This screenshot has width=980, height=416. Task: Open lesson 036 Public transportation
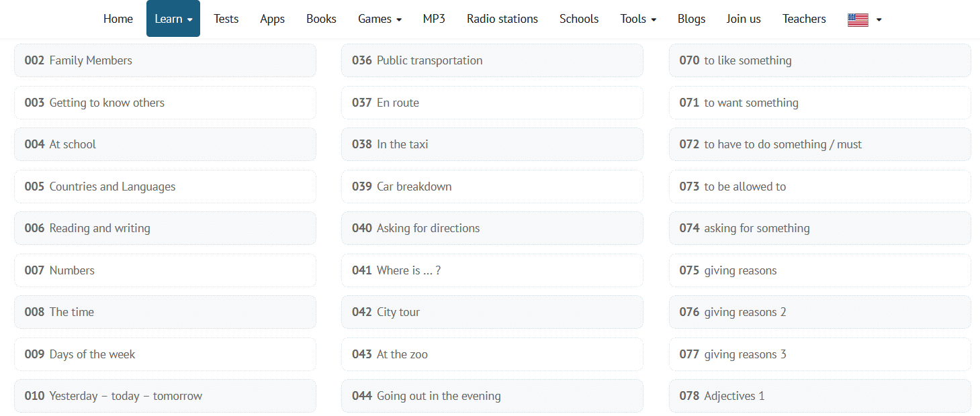[492, 60]
